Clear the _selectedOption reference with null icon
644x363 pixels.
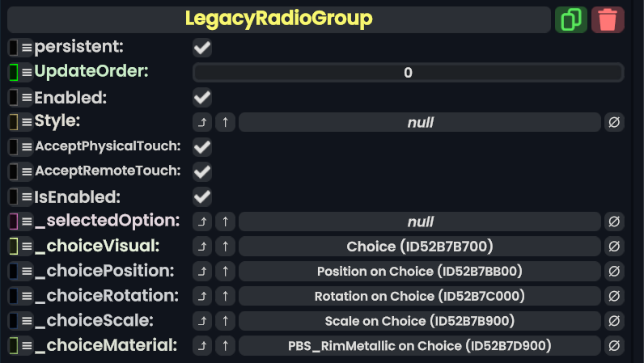click(614, 222)
